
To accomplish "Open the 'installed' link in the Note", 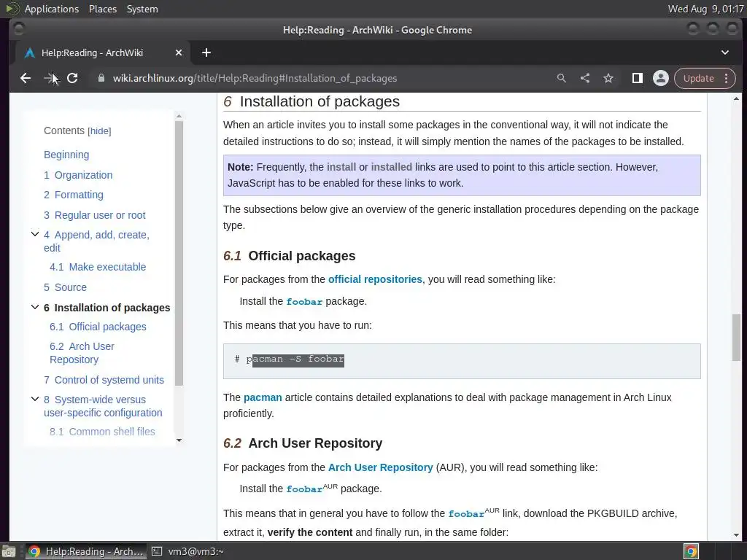I will (392, 167).
